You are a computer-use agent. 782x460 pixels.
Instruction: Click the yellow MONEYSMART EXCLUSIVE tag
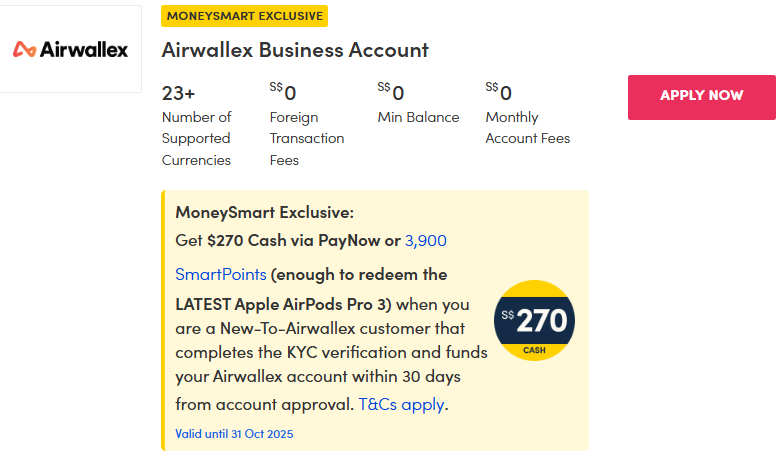click(x=244, y=16)
